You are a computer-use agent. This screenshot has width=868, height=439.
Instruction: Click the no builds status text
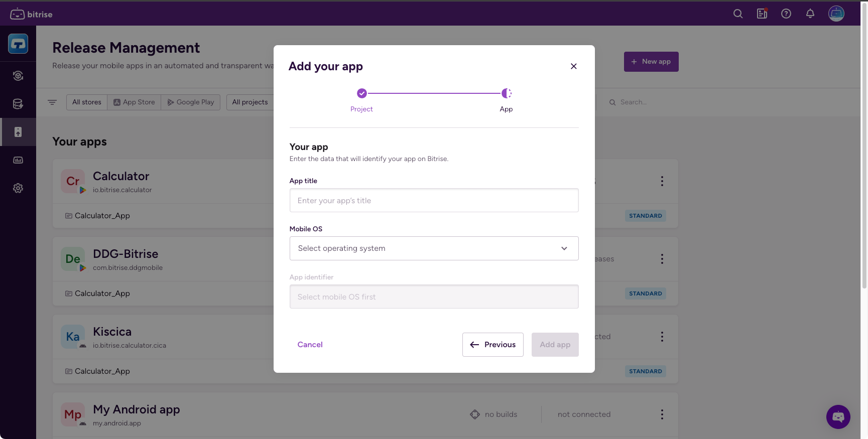point(501,414)
